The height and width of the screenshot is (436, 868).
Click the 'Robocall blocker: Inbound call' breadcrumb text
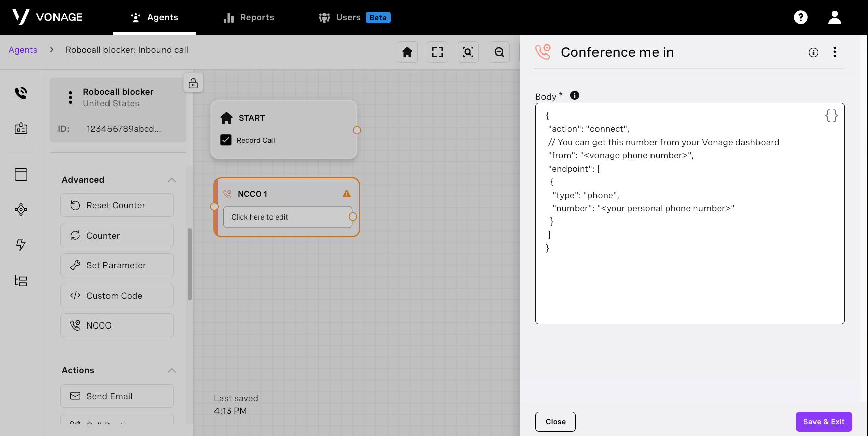[x=127, y=50]
